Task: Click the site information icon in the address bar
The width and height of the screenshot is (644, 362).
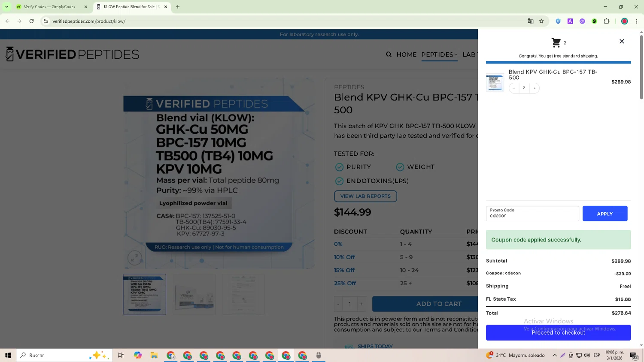Action: point(46,21)
